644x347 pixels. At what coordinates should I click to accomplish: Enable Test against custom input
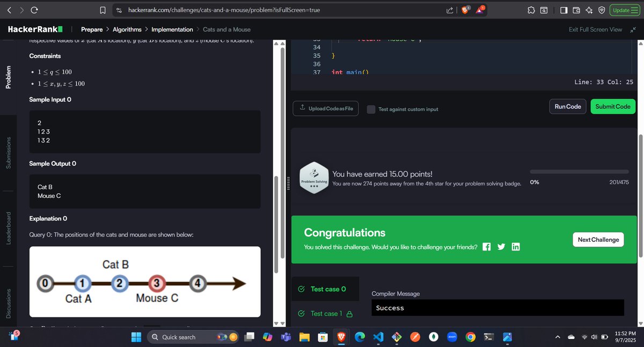(371, 109)
